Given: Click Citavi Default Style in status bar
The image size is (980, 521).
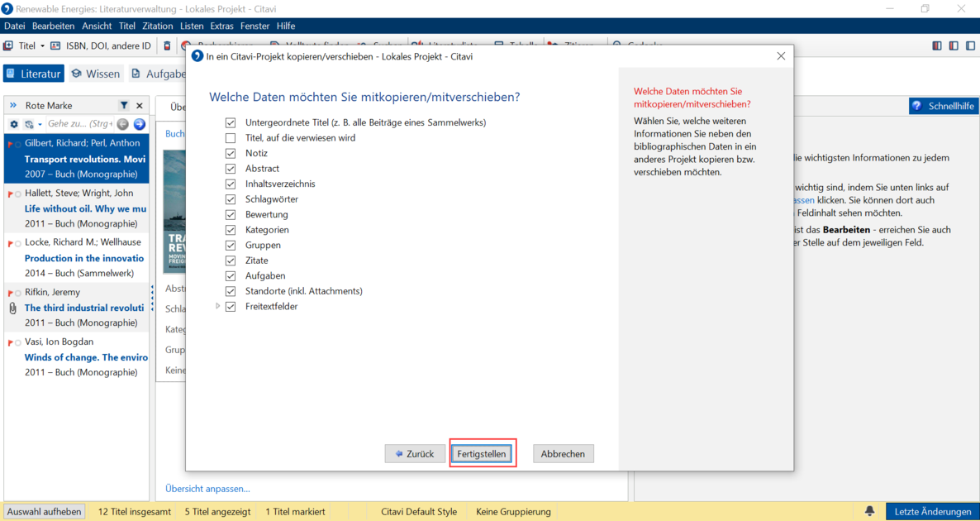Looking at the screenshot, I should point(420,512).
